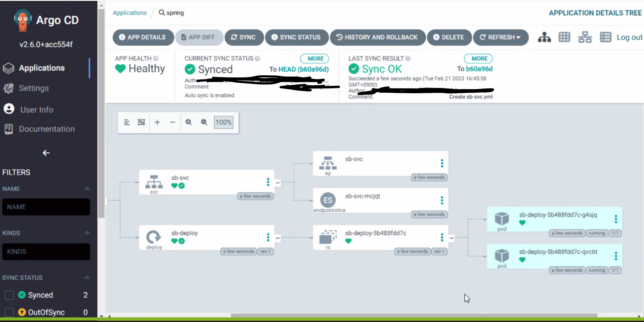Open menu dots on sb-deploy-5b488fdd7c replicaset
The image size is (644, 322).
coord(442,237)
